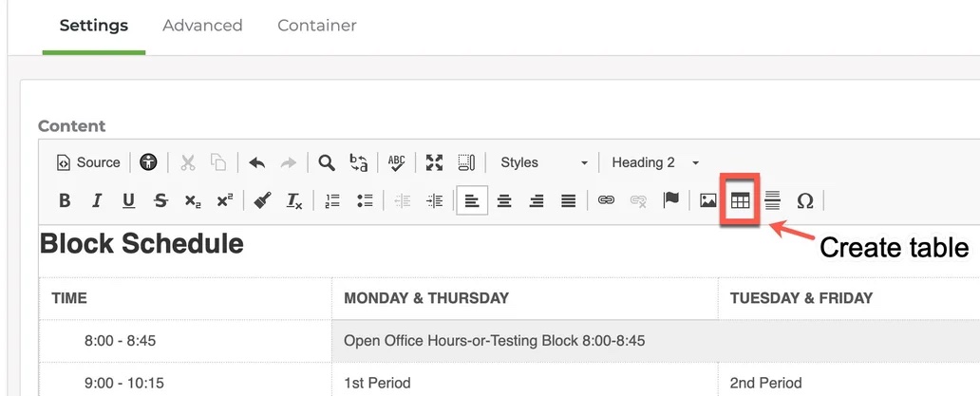
Task: Click the copy formatting paintbrush
Action: 263,200
